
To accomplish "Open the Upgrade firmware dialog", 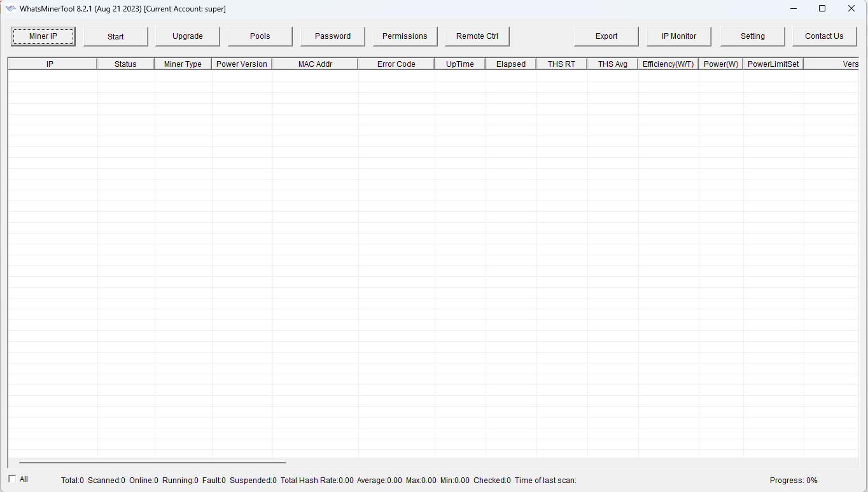I will pos(188,36).
